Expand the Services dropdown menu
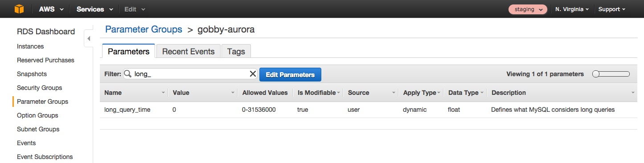 click(x=95, y=9)
